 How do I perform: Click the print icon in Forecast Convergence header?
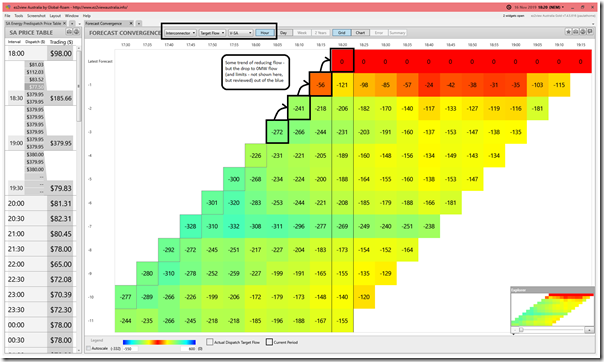[x=575, y=32]
